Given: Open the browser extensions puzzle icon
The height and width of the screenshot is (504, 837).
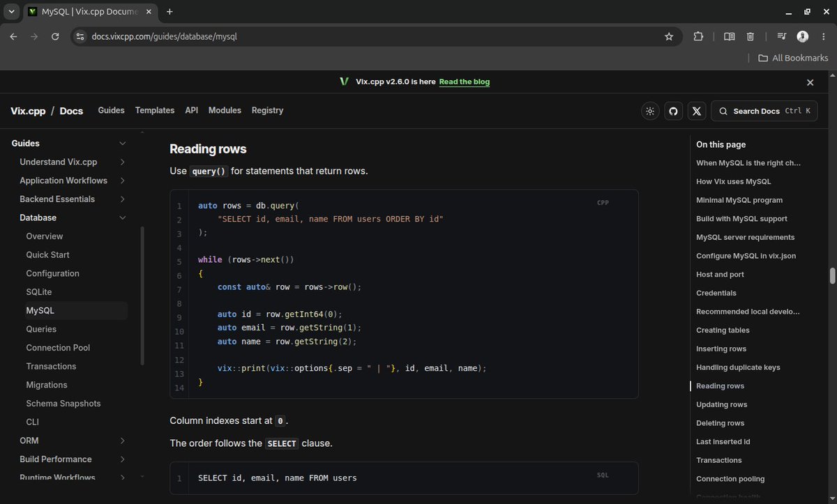Looking at the screenshot, I should [698, 36].
